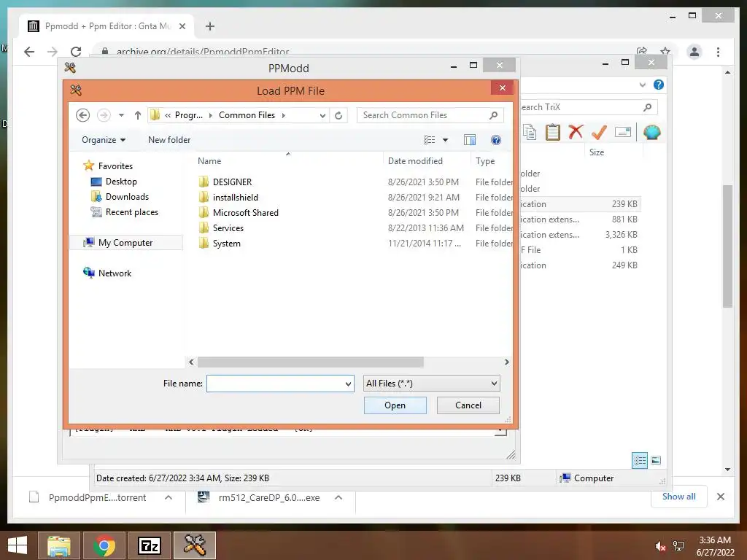Refresh the Common Files folder listing
The width and height of the screenshot is (747, 560).
click(x=338, y=115)
